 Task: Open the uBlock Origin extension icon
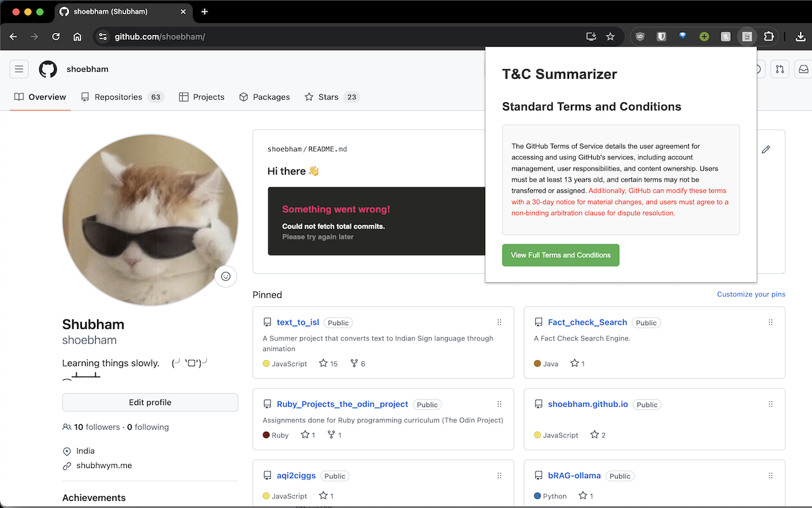click(x=640, y=37)
